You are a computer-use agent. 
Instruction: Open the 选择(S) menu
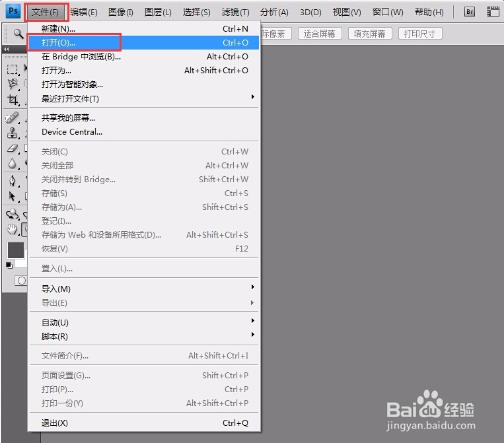(196, 12)
